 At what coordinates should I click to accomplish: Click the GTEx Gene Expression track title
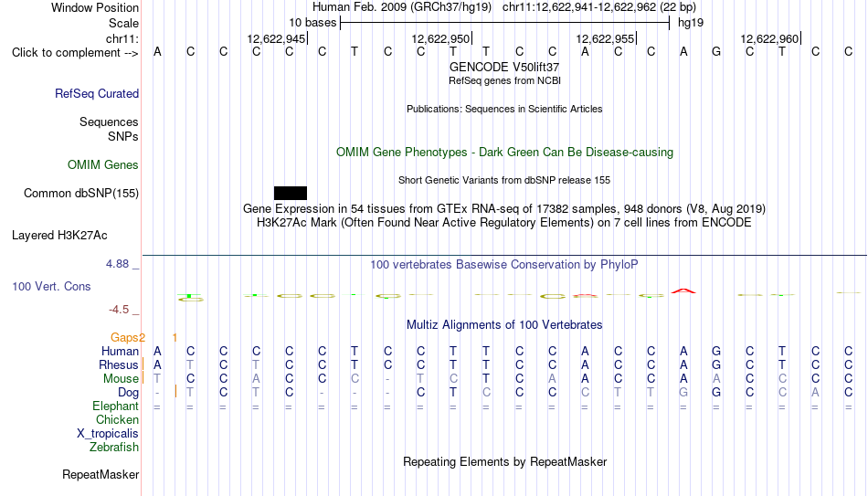tap(504, 208)
